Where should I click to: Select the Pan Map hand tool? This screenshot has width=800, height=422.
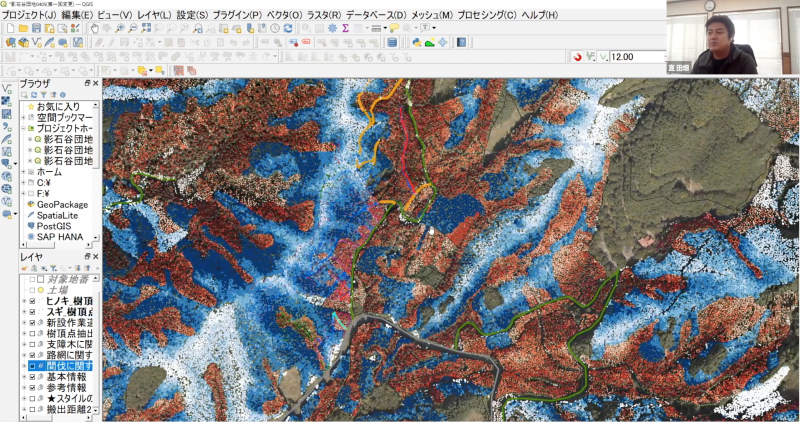tap(94, 29)
